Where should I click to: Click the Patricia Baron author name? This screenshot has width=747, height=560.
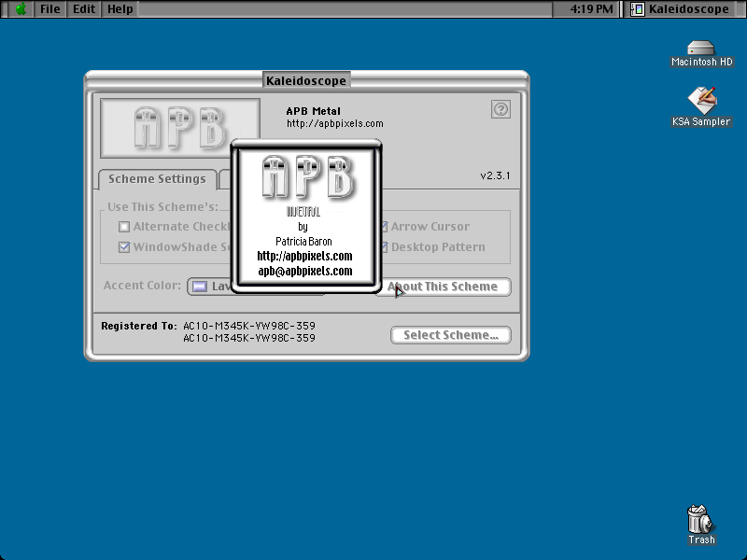pos(303,242)
